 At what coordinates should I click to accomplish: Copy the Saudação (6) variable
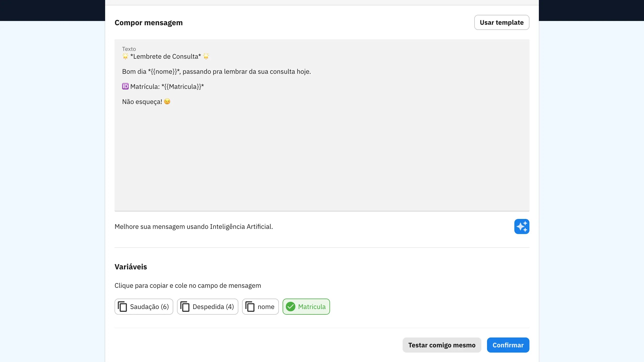(x=144, y=307)
